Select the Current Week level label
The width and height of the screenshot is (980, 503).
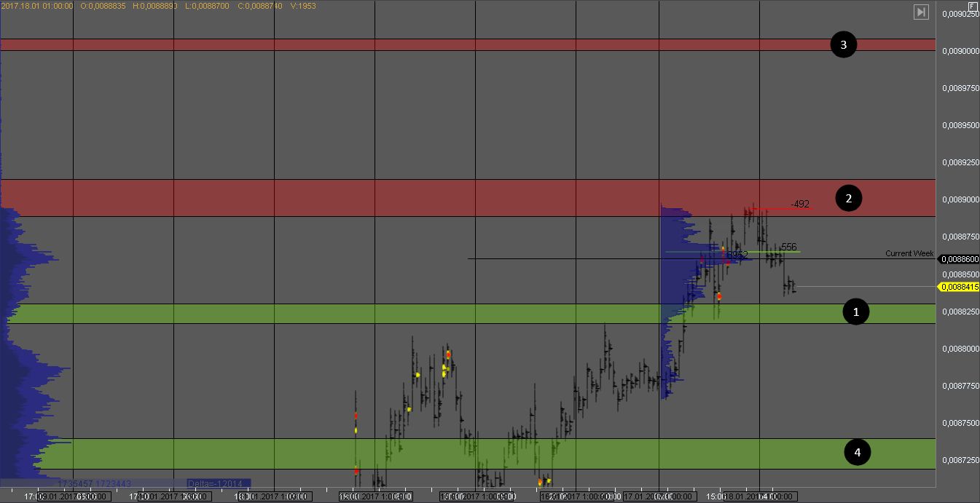909,253
